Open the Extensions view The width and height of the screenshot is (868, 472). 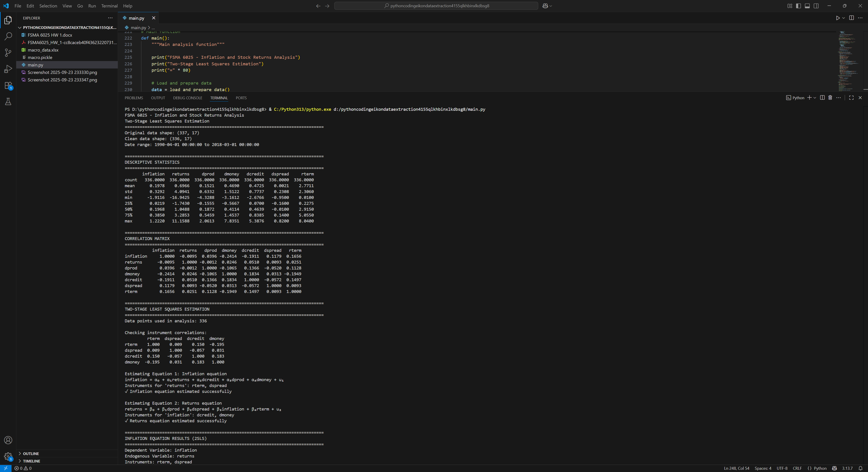tap(8, 86)
